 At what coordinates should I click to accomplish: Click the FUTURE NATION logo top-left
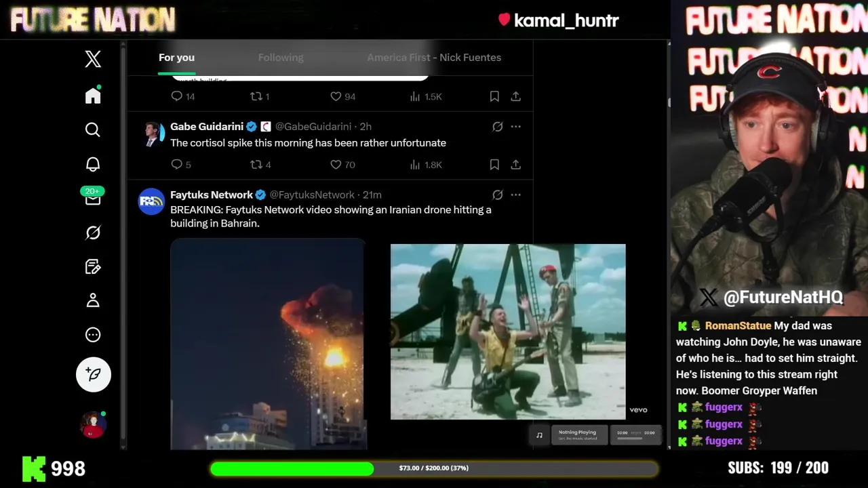pos(93,20)
